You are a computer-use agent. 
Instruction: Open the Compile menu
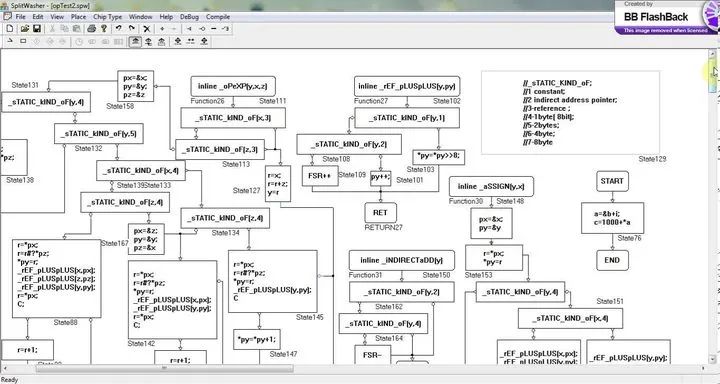coord(218,17)
